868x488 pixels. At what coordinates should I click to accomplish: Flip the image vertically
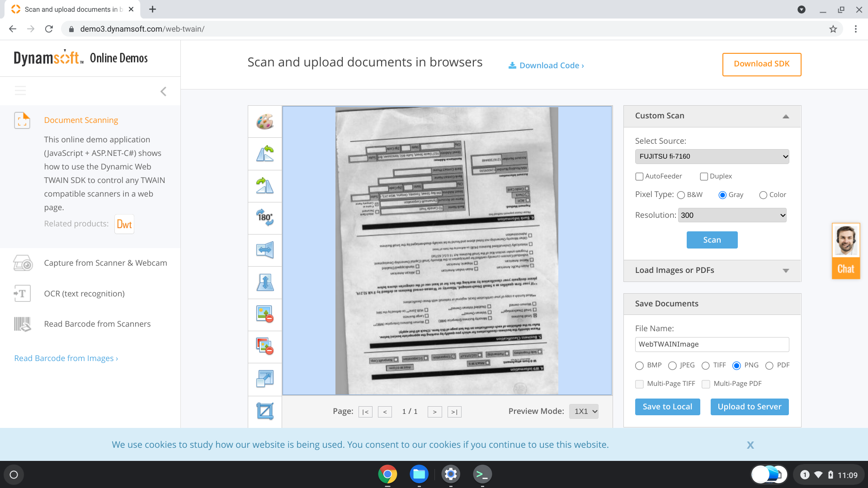(265, 282)
